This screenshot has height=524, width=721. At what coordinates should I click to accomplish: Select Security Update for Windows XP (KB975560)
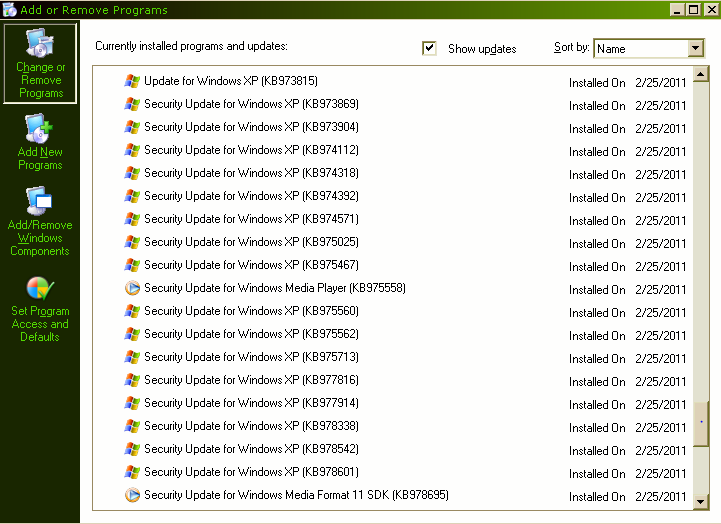coord(251,311)
